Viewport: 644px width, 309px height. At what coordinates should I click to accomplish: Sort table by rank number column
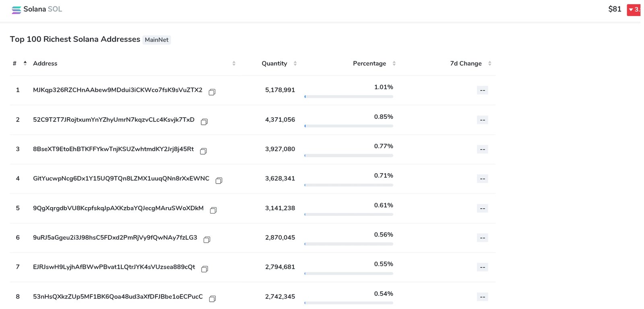[x=25, y=63]
